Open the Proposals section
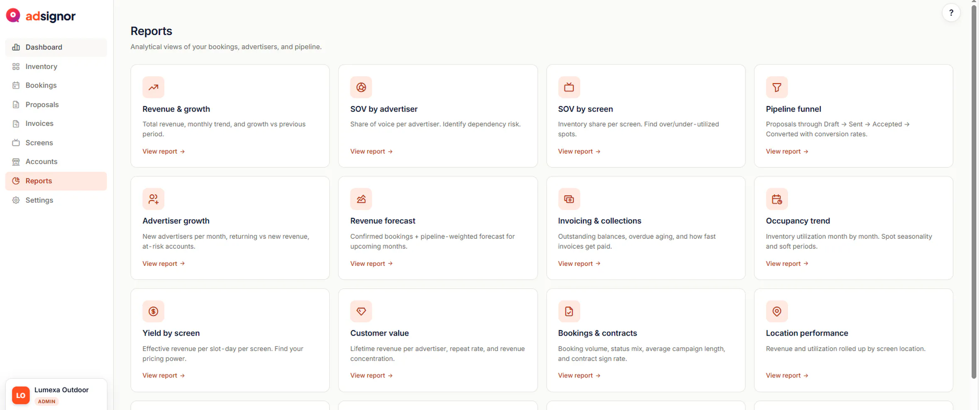Viewport: 980px width, 410px height. [56, 104]
